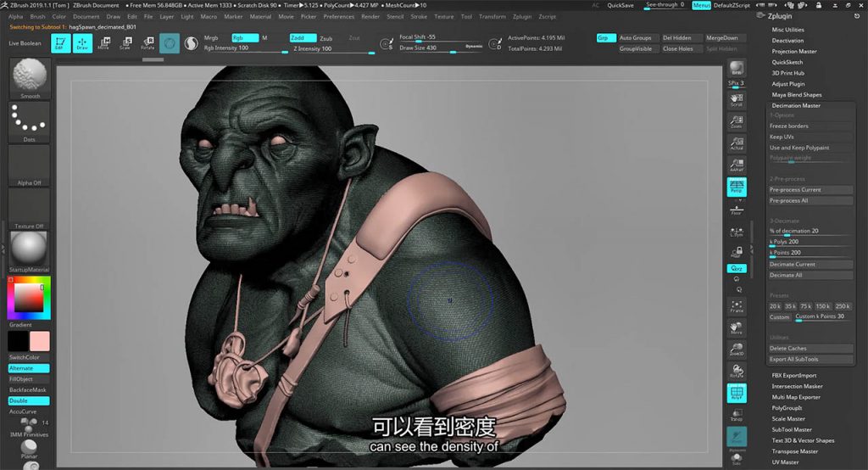Click the Zoom canvas icon
Image resolution: width=868 pixels, height=470 pixels.
coord(737,121)
